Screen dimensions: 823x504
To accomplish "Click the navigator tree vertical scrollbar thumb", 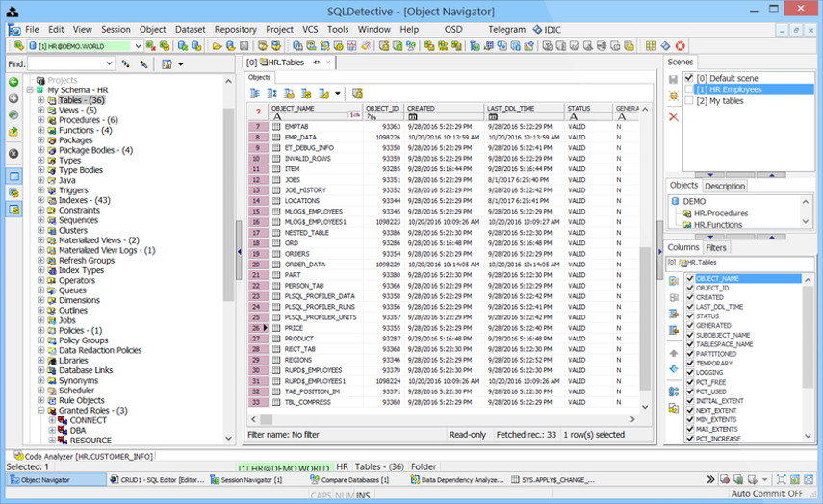I will click(x=228, y=205).
